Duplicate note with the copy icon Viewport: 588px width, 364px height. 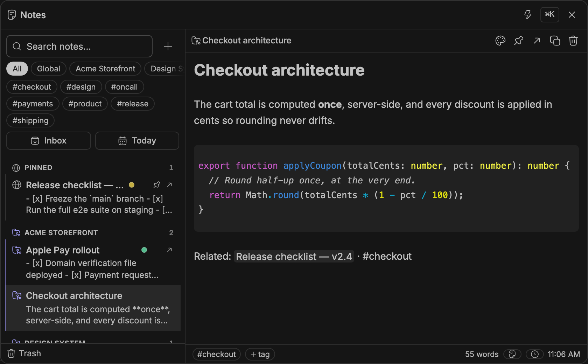(x=555, y=41)
